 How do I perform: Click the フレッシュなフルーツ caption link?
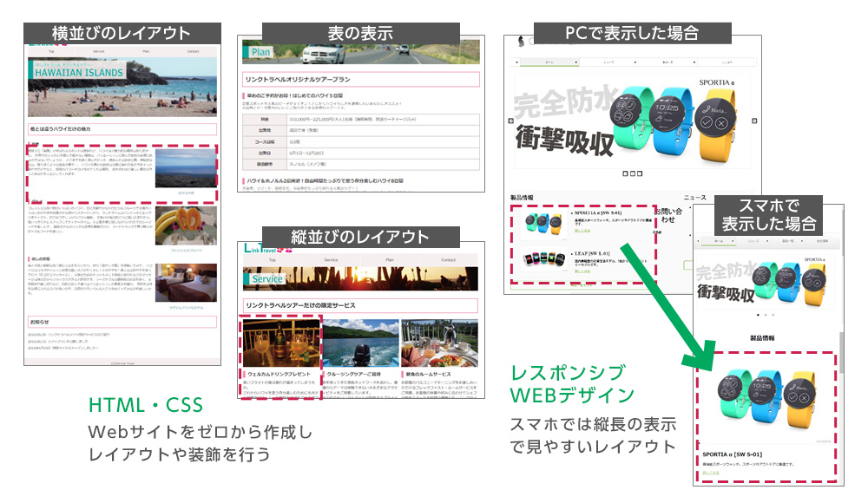point(186,251)
